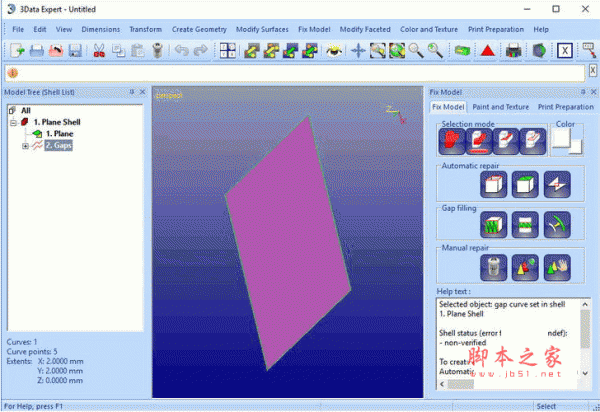This screenshot has width=600, height=412.
Task: Click the zoom-out magnifier icon
Action: tap(416, 50)
